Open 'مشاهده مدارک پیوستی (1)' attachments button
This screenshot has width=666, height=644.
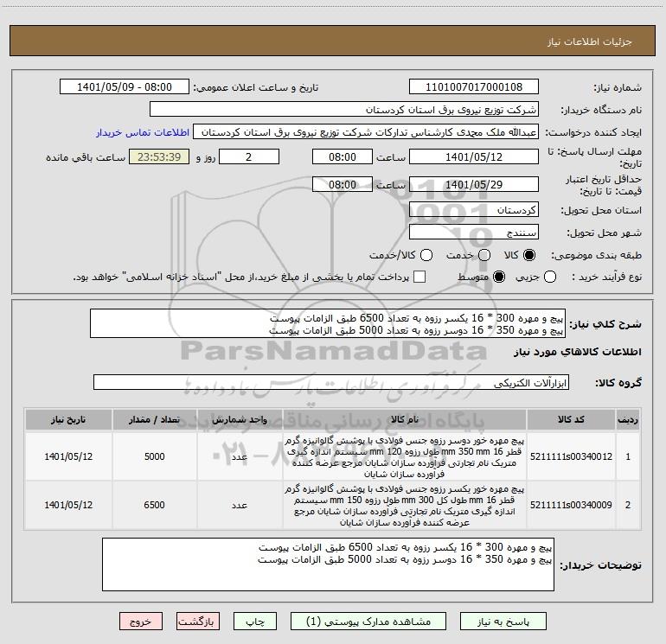tap(368, 622)
